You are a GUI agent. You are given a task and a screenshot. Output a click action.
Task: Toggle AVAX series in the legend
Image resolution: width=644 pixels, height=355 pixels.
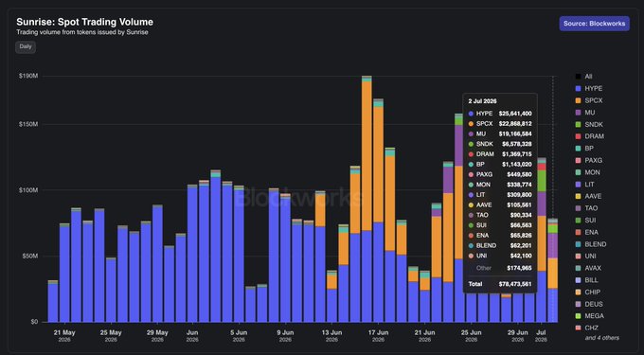coord(588,268)
